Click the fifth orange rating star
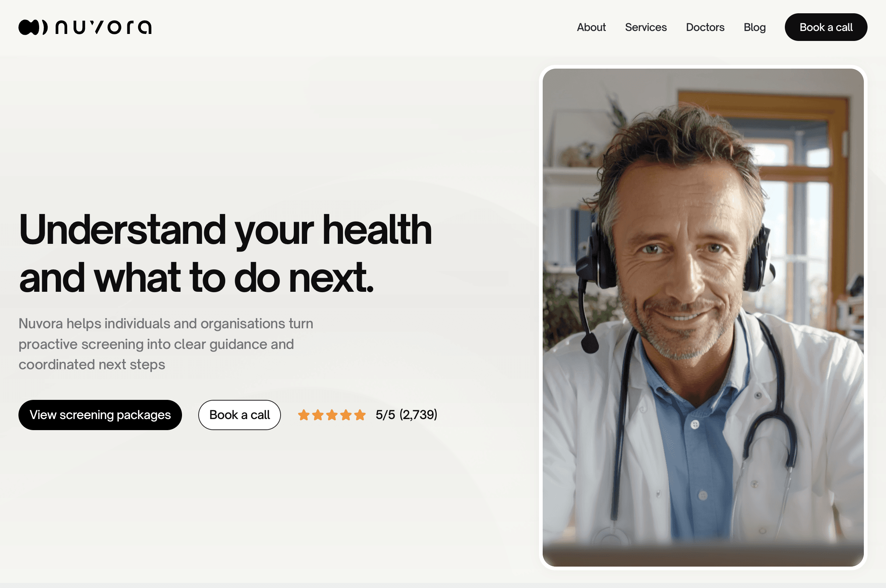Screen dimensions: 886x588 (360, 415)
